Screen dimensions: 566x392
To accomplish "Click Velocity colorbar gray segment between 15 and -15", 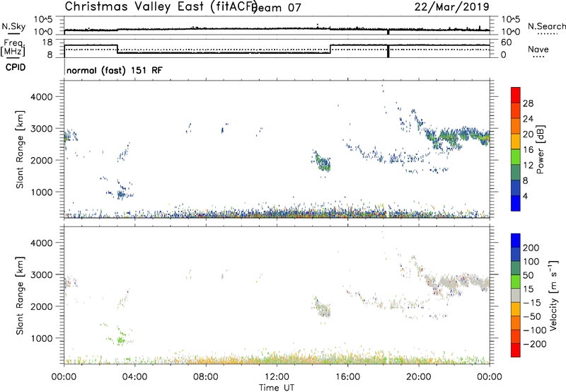I will [516, 295].
